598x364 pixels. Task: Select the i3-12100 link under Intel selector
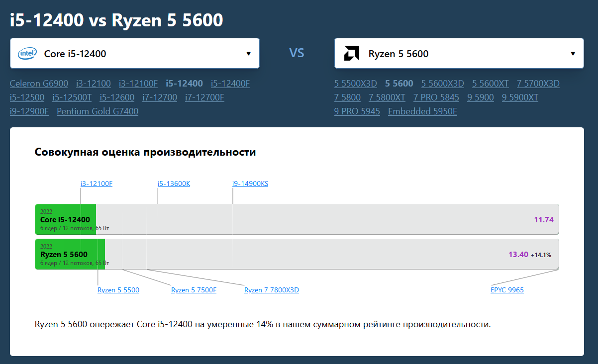(x=94, y=84)
